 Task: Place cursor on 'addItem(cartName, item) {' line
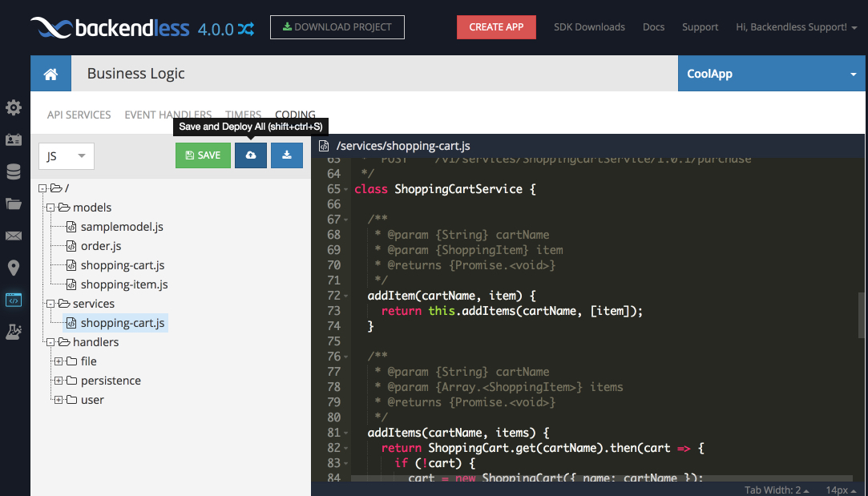(452, 296)
